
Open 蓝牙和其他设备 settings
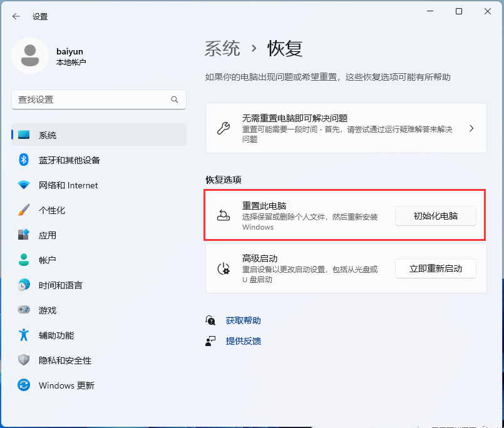pos(99,160)
